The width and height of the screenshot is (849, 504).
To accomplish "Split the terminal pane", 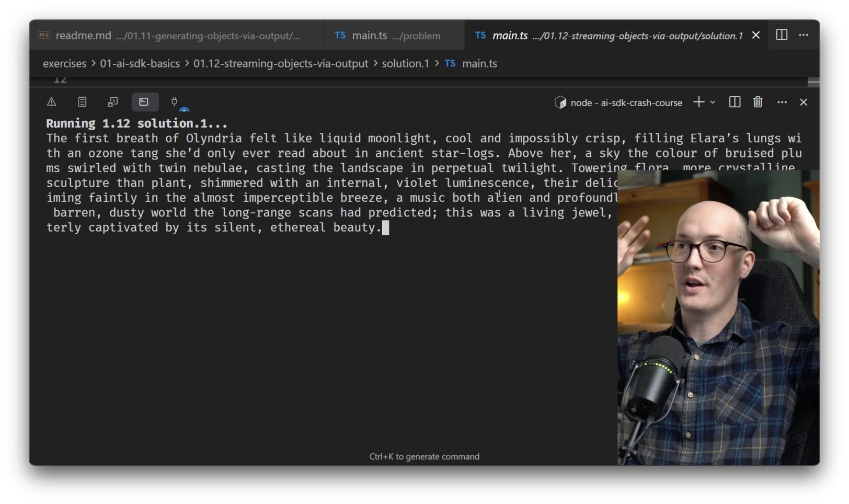I will (x=735, y=102).
